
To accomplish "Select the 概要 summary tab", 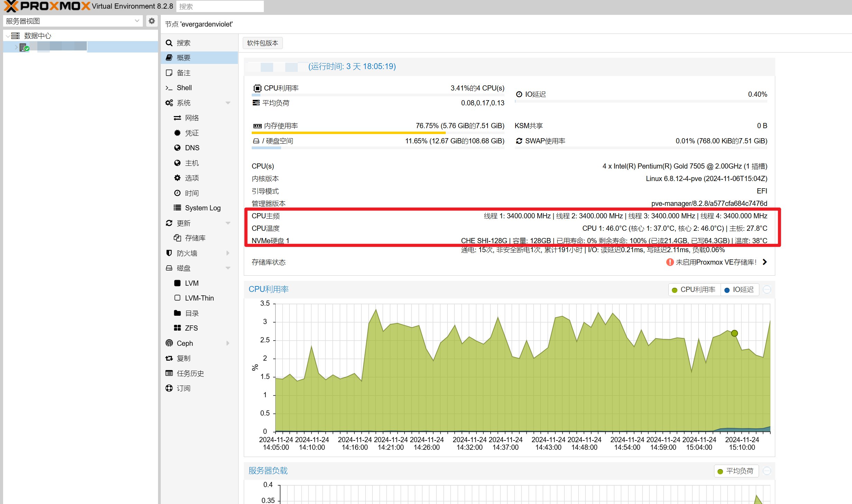I will click(x=183, y=58).
